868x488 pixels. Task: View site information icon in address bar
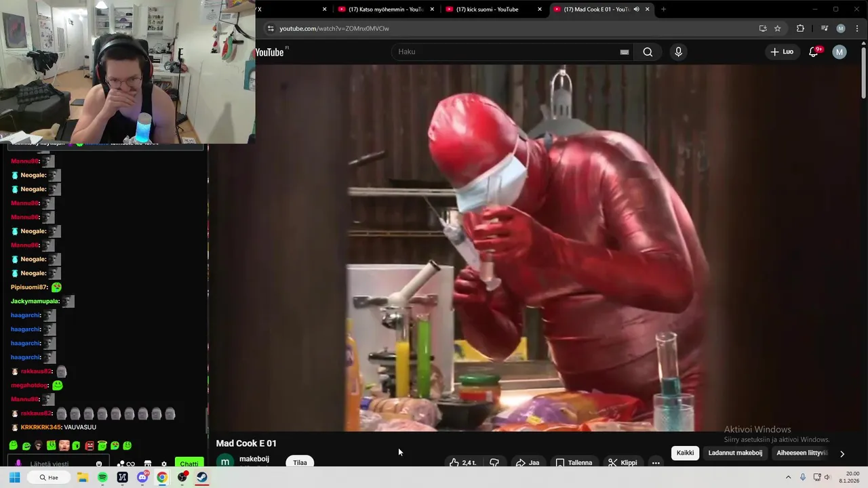point(271,28)
